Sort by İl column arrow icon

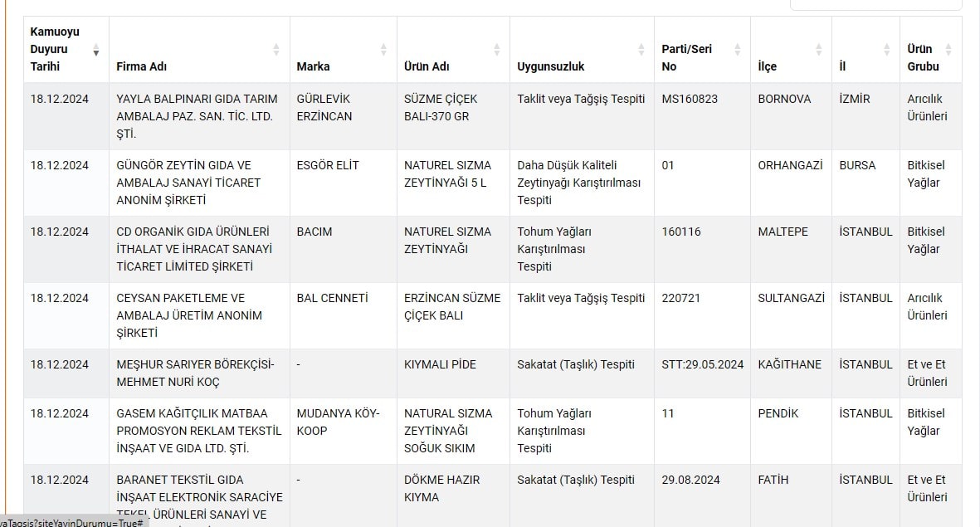pos(886,49)
